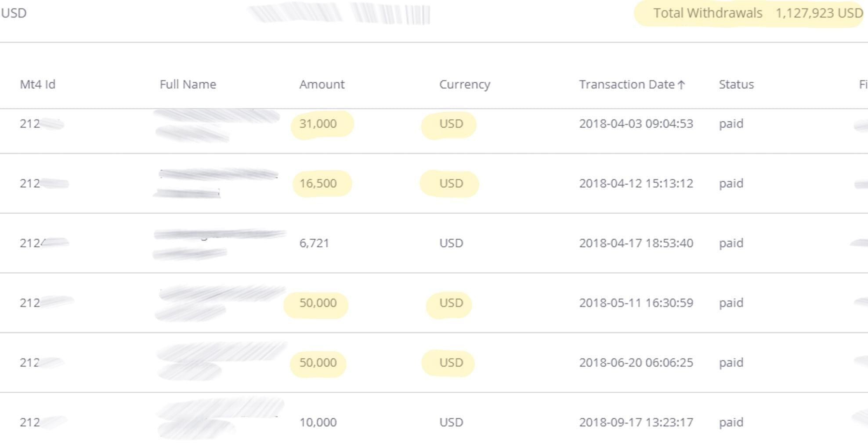Click the 6,721 amount cell
The width and height of the screenshot is (868, 445).
(x=314, y=243)
